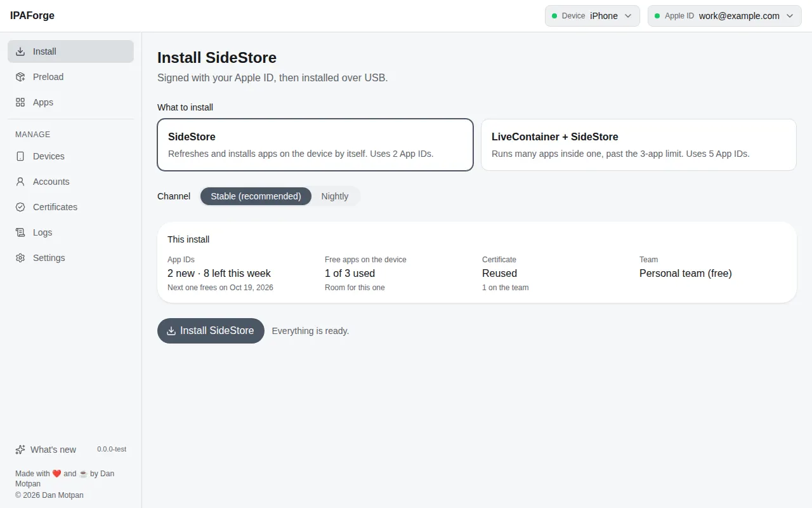Click the "2 new · 8 left this week" value
This screenshot has height=508, width=812.
tap(219, 274)
